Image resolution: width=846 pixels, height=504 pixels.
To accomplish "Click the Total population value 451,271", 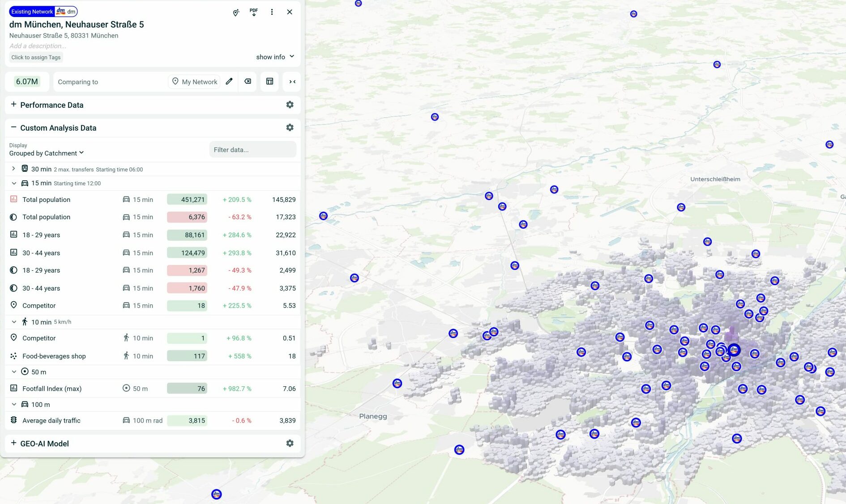I will [187, 200].
